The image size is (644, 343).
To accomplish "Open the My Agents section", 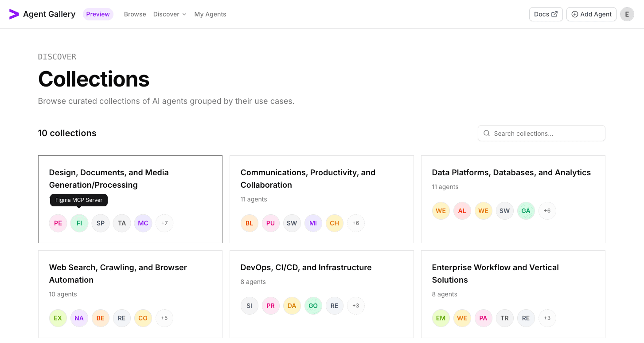I will 210,14.
